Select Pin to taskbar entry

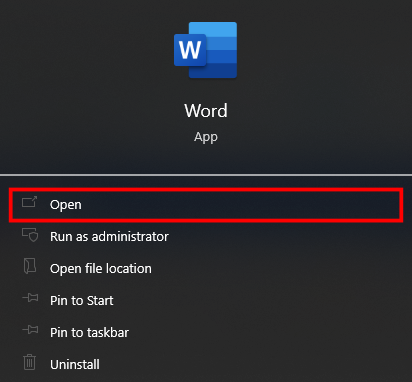click(89, 333)
